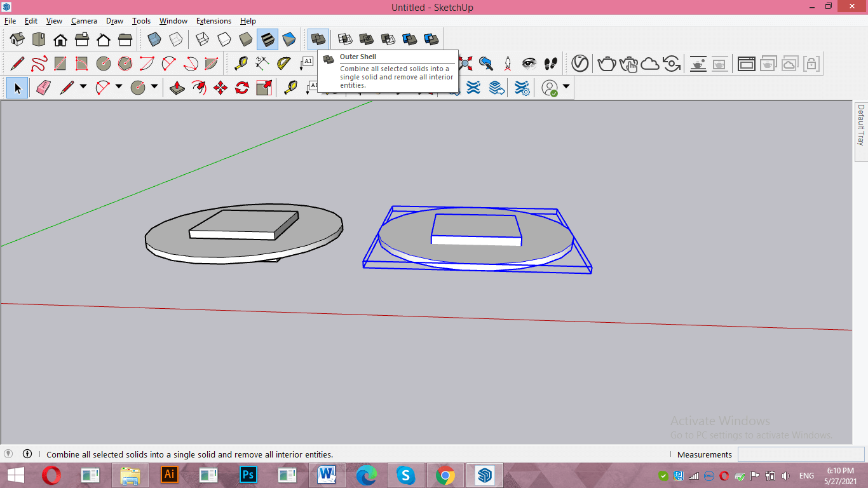Select the Circle tool in drawing row
Image resolution: width=868 pixels, height=488 pixels.
[104, 64]
